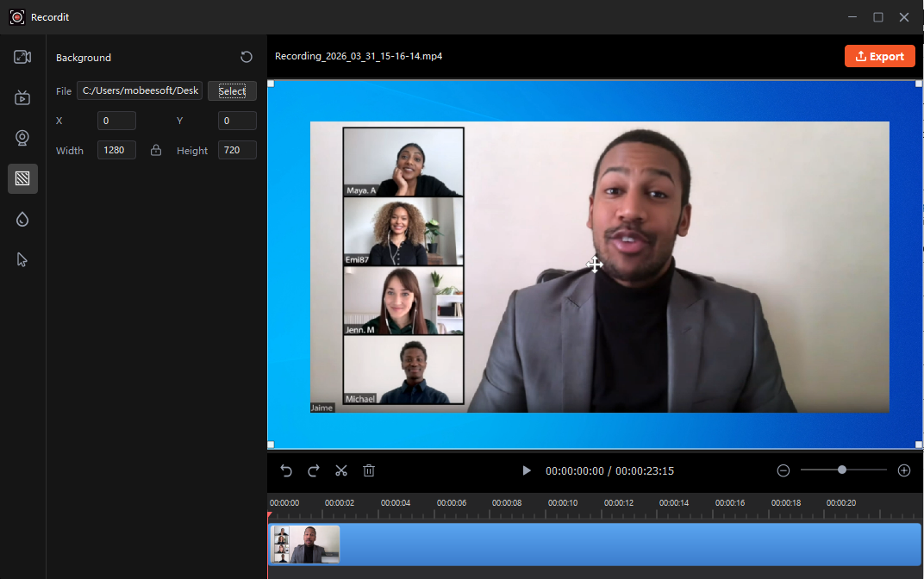Reset background settings with the reset icon

coord(247,57)
